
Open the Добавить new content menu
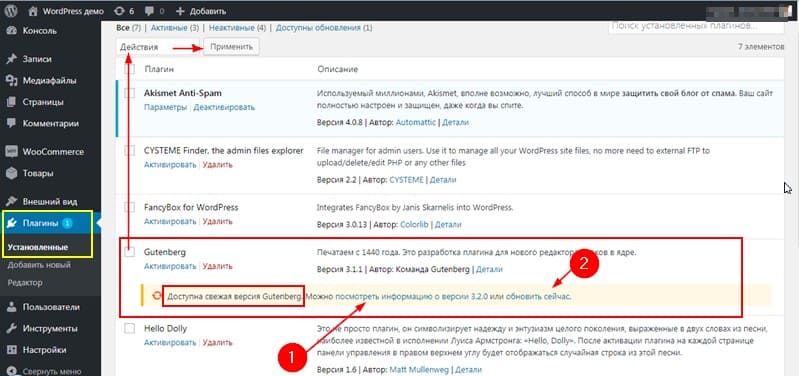tap(201, 11)
